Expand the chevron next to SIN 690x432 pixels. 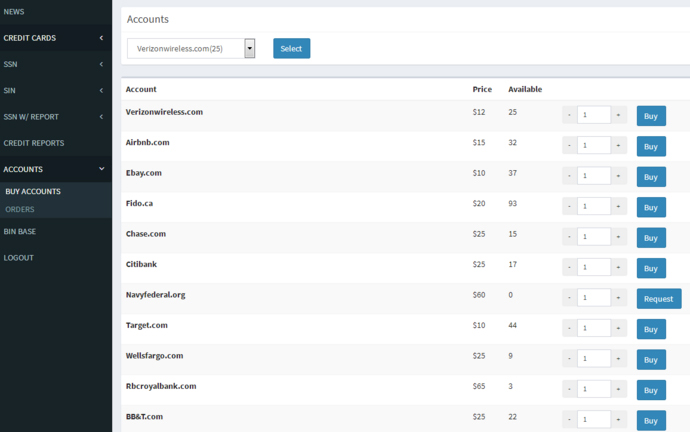101,91
